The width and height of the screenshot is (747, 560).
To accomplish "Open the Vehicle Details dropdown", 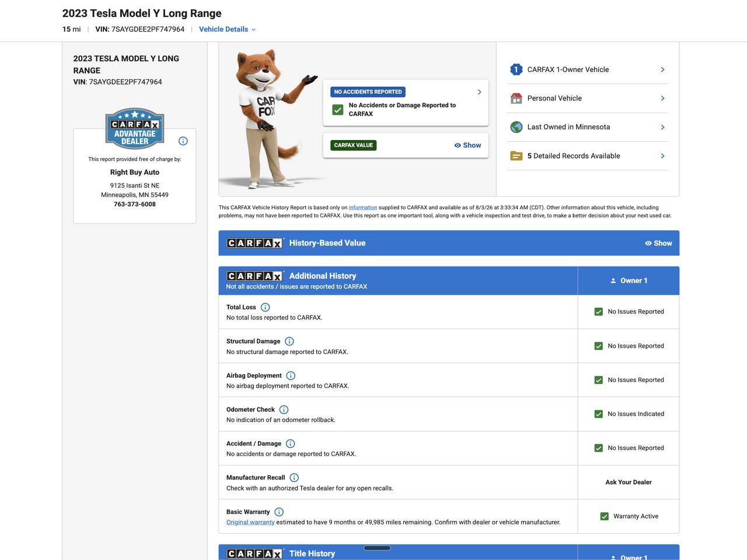I will coord(227,29).
